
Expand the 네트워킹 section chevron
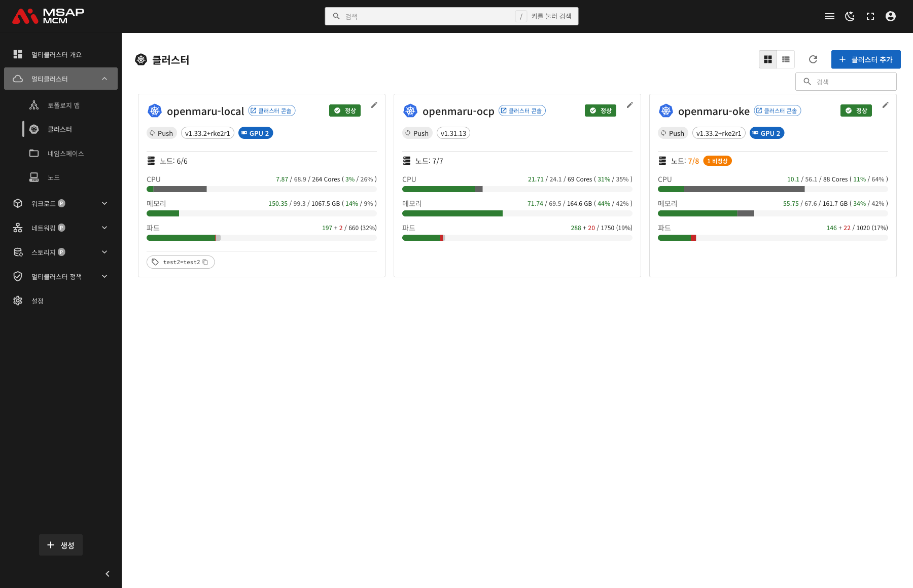coord(104,228)
